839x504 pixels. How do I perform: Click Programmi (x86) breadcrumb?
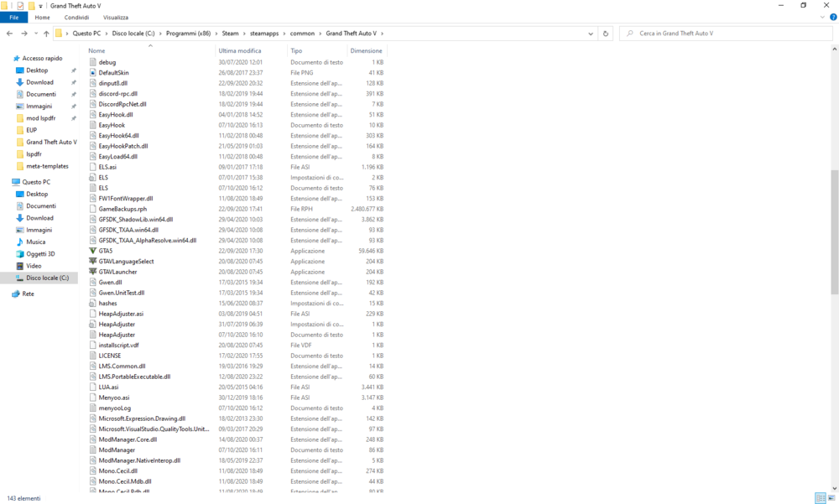point(188,34)
